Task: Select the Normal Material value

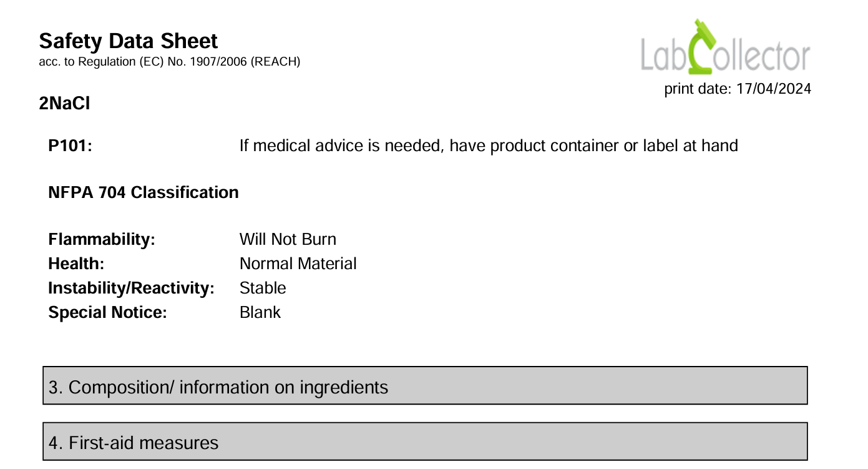Action: (x=298, y=264)
